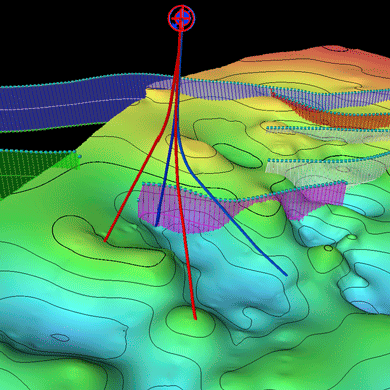Pick the bottom end of the central red well

coord(195,318)
